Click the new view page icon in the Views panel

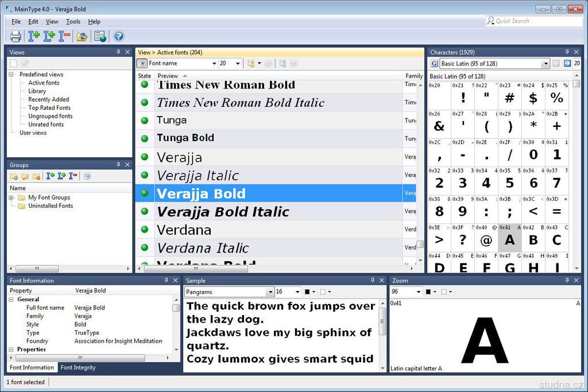tap(14, 63)
